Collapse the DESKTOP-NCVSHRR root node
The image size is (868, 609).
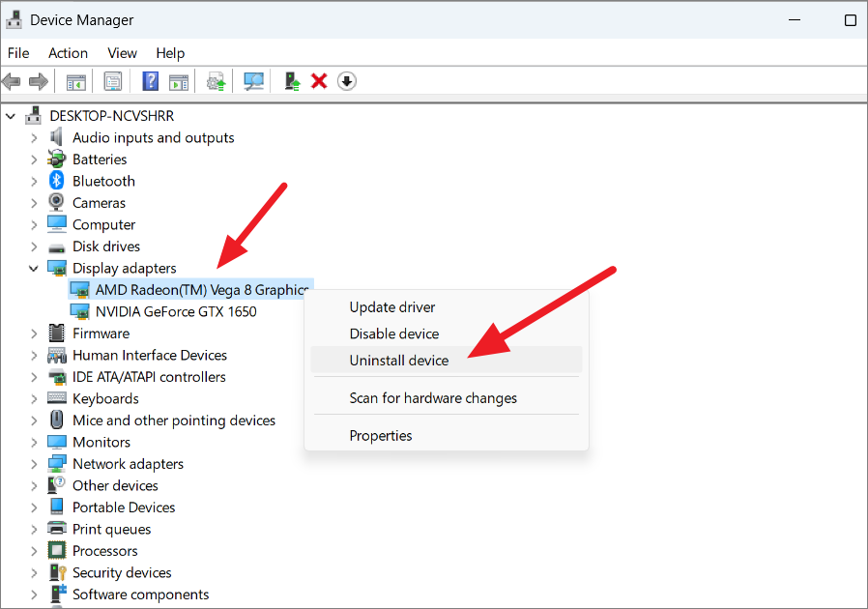point(11,116)
